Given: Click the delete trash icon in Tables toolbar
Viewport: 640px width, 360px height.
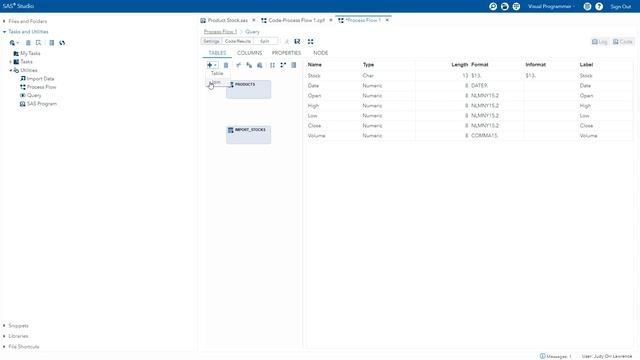Looking at the screenshot, I should coord(226,65).
